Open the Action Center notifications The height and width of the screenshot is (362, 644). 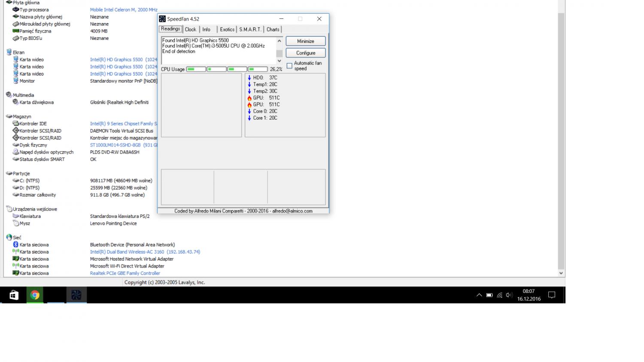[552, 295]
